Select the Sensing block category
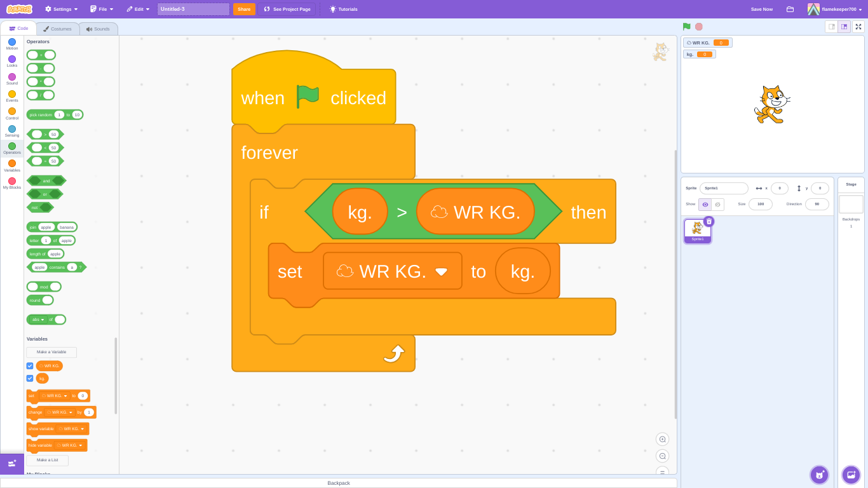The width and height of the screenshot is (868, 488). click(x=12, y=132)
